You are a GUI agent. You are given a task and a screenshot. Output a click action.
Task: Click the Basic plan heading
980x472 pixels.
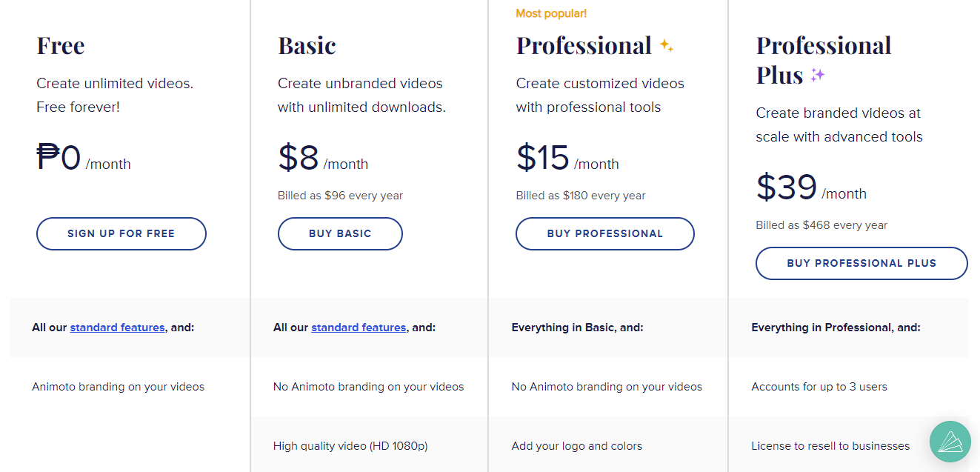(x=307, y=46)
